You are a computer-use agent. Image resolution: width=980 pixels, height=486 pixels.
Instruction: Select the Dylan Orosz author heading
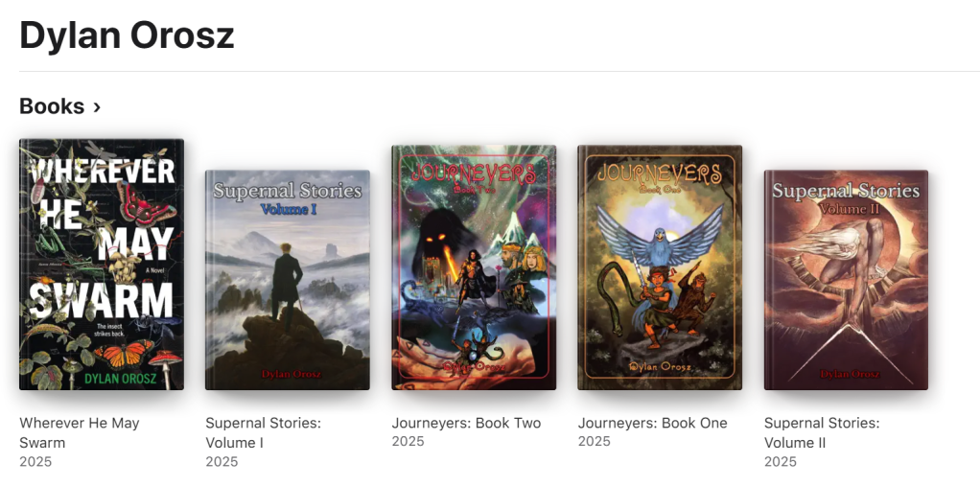pyautogui.click(x=127, y=35)
